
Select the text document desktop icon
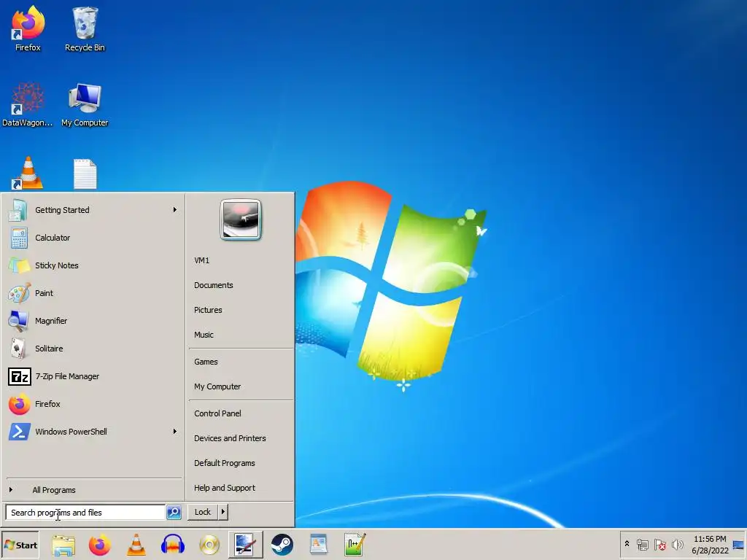(85, 174)
